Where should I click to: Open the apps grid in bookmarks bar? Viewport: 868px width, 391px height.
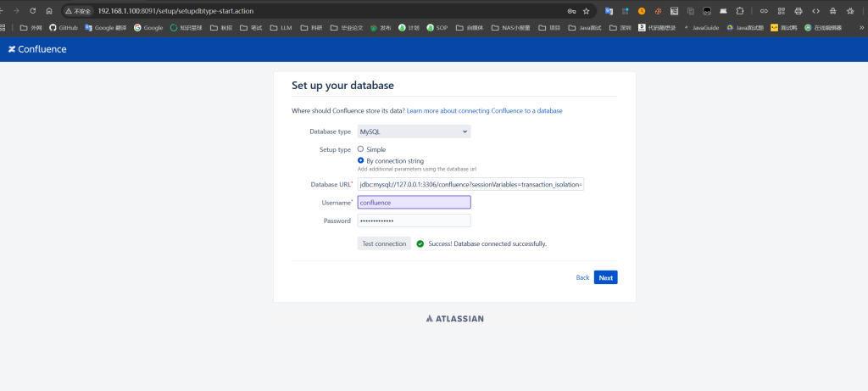(x=3, y=27)
